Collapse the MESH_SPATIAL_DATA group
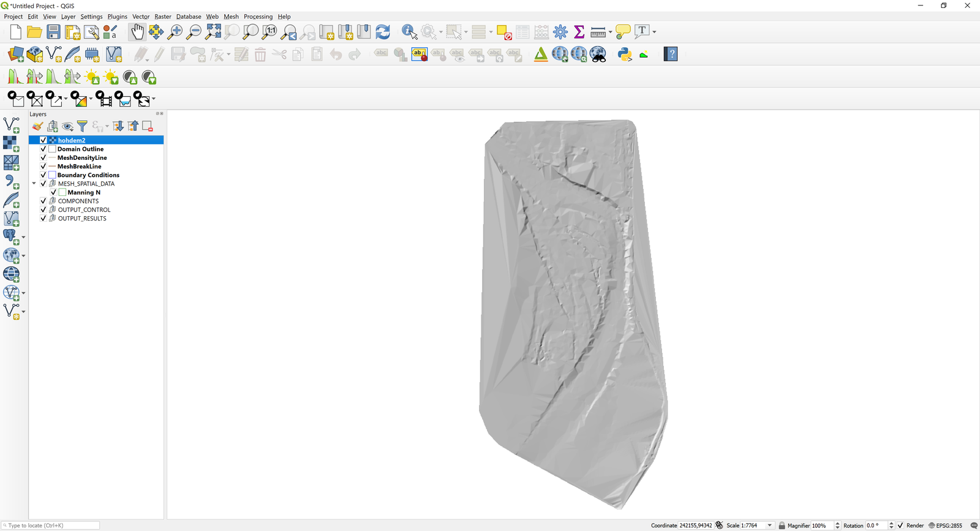Screen dimensions: 980x531 (x=34, y=184)
